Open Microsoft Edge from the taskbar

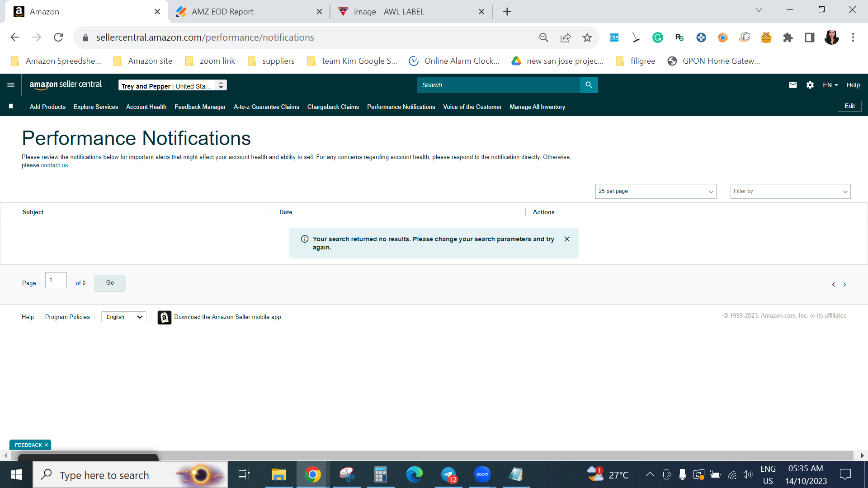415,474
